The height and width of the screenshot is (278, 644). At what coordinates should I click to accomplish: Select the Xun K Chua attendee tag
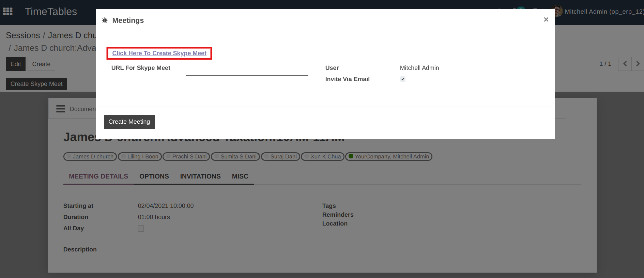point(323,156)
